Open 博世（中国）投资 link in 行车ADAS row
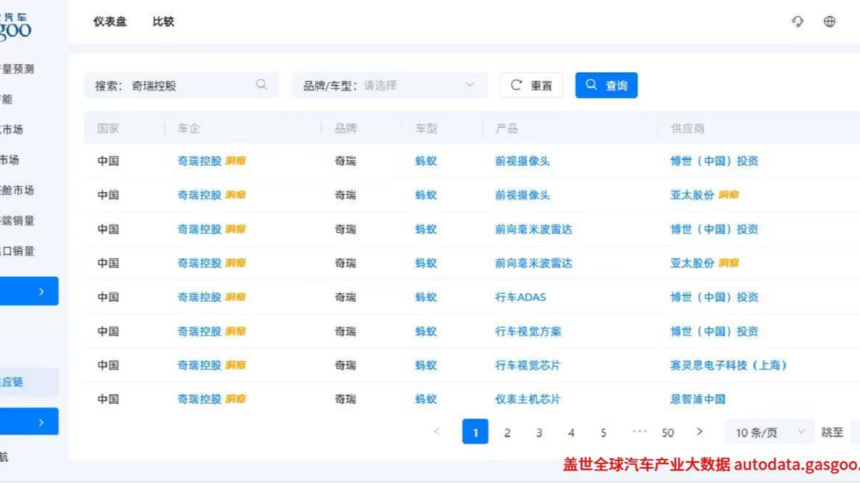Image resolution: width=860 pixels, height=483 pixels. 714,297
